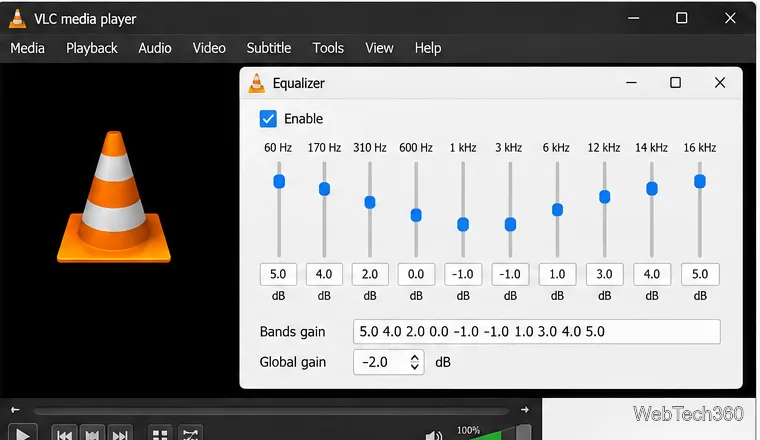Open the View menu
The height and width of the screenshot is (440, 760).
coord(379,48)
